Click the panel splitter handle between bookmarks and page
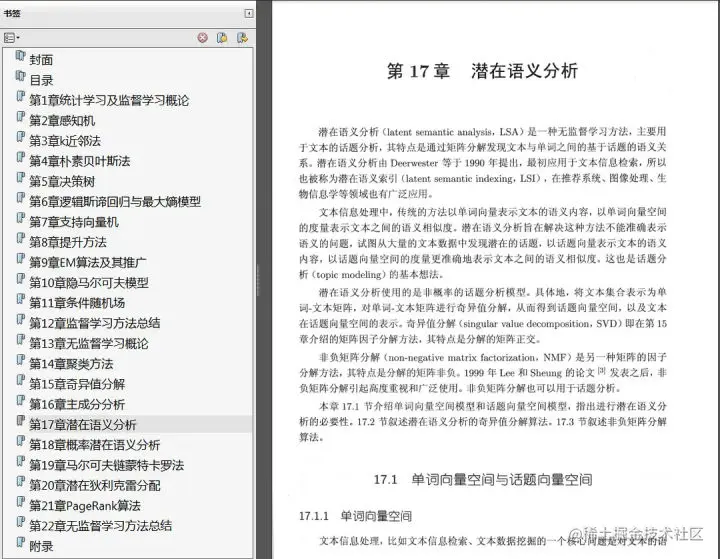 point(258,280)
